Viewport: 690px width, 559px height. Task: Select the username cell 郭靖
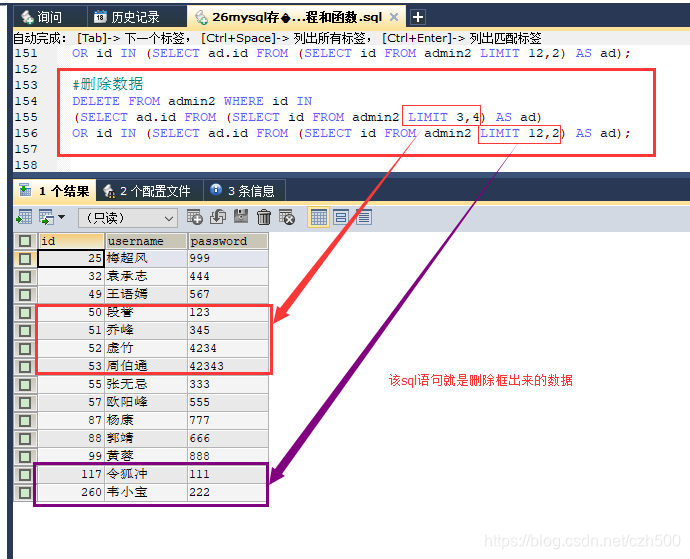[x=146, y=438]
